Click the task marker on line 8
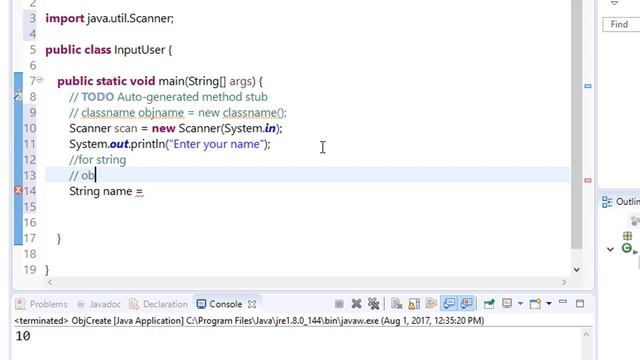Screen dimensions: 640x360 pos(18,96)
